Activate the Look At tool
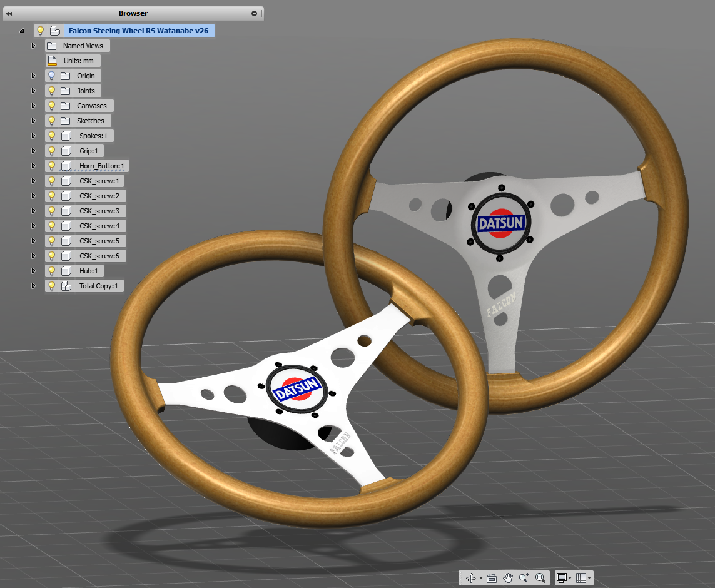This screenshot has height=588, width=715. [x=492, y=578]
